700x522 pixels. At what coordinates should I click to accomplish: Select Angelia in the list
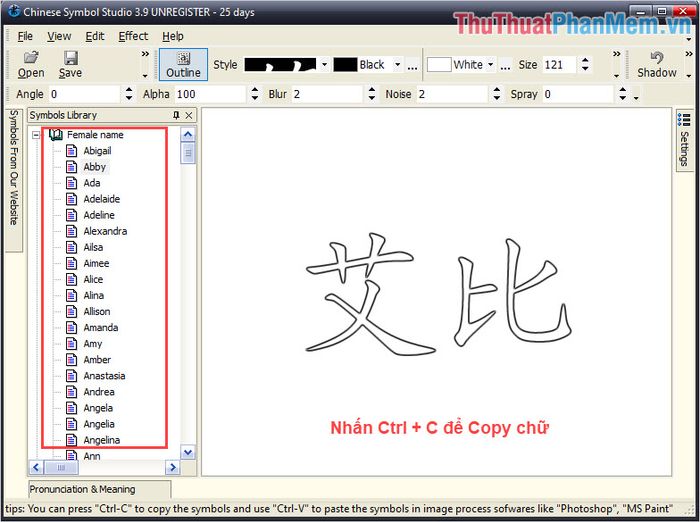[99, 424]
